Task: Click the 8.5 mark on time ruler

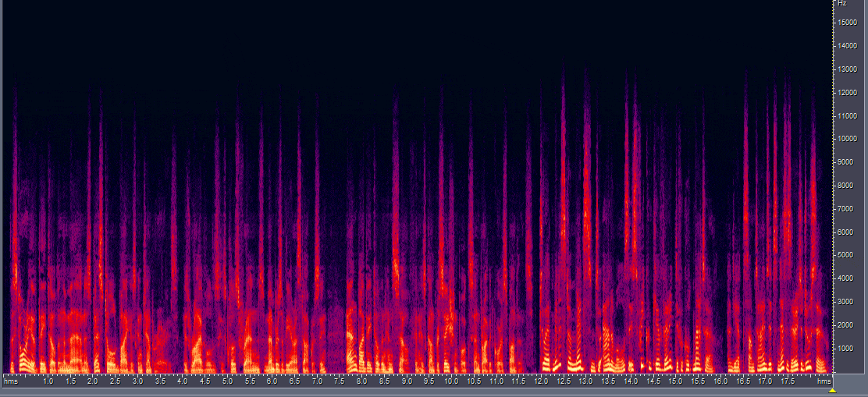Action: pyautogui.click(x=384, y=381)
